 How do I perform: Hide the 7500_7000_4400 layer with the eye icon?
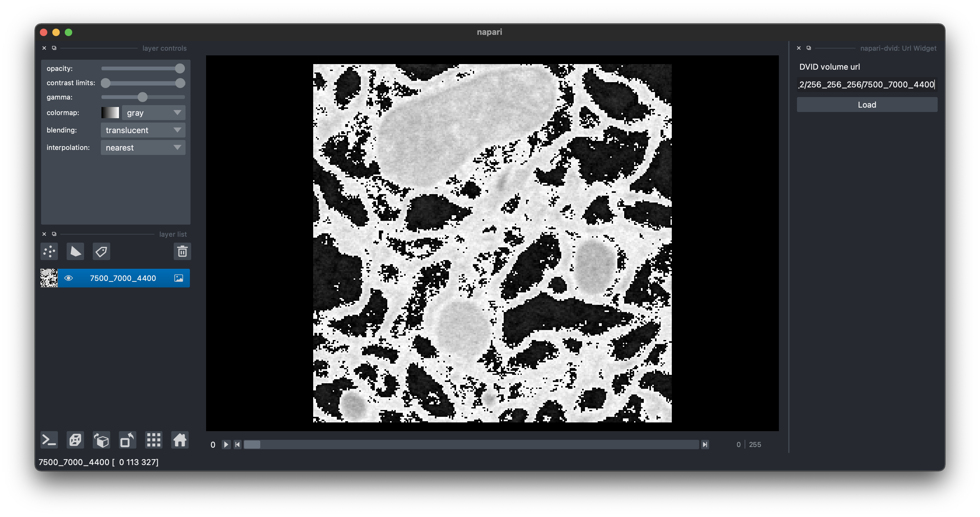pyautogui.click(x=68, y=278)
